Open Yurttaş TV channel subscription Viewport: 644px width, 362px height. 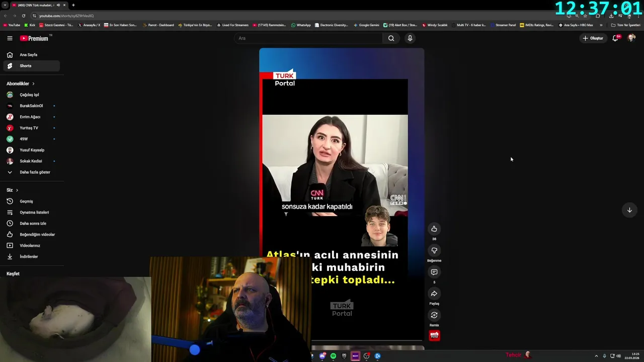(32, 128)
